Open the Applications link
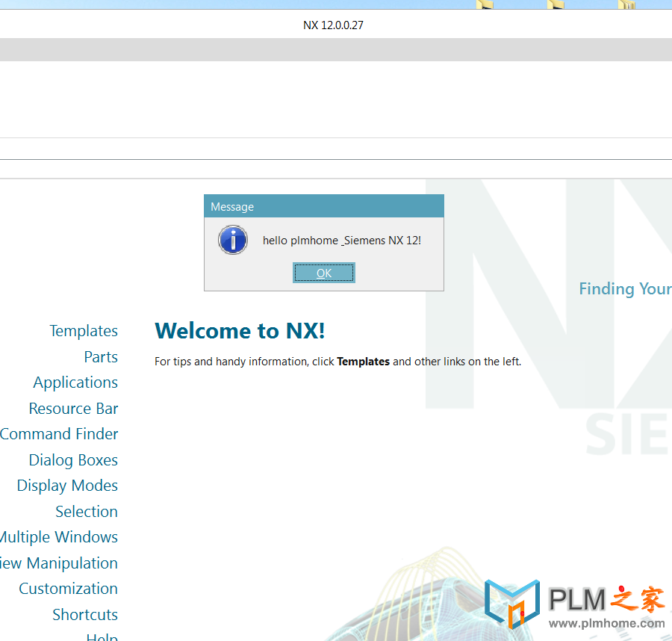Screen dimensions: 672x641 pos(75,383)
